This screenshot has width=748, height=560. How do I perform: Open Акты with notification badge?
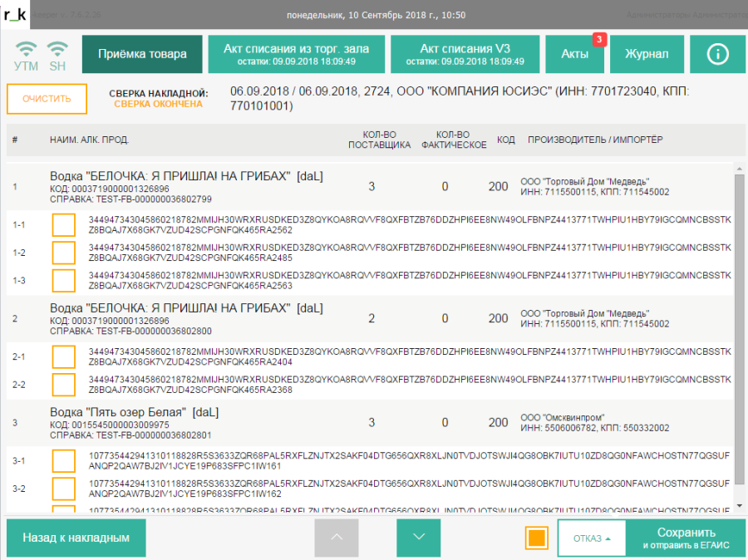pyautogui.click(x=575, y=54)
